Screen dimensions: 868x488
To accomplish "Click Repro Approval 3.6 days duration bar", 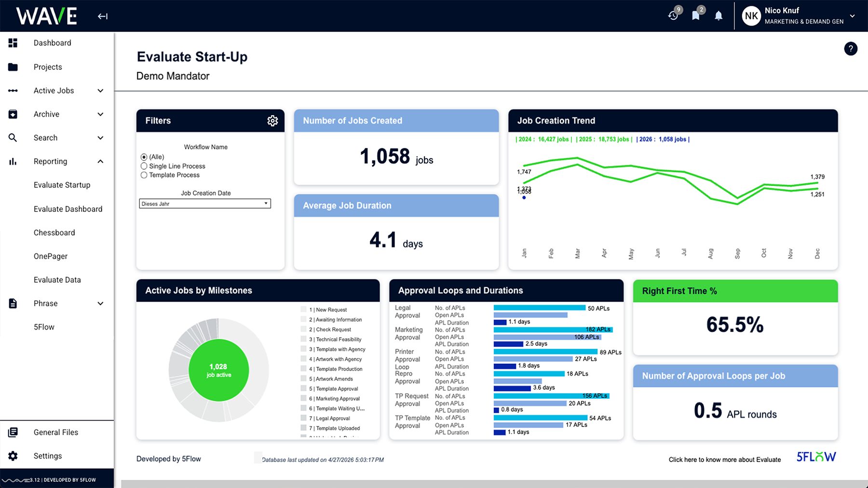I will click(x=512, y=388).
